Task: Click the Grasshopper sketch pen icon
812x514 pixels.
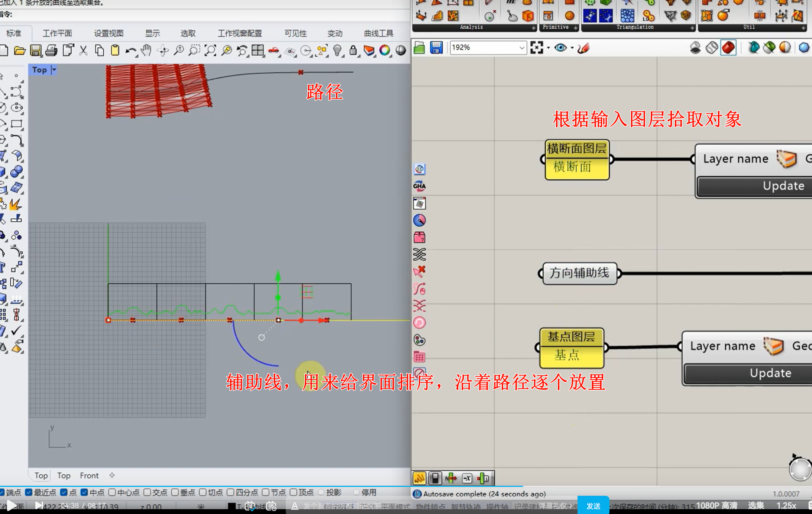Action: [583, 48]
